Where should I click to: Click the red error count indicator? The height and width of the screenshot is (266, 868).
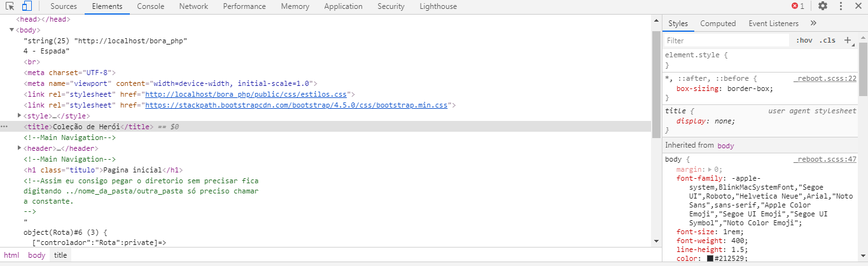[798, 6]
